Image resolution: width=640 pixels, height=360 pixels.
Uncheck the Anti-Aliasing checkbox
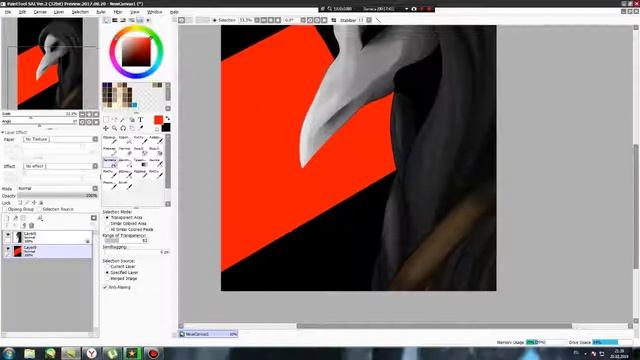pyautogui.click(x=105, y=287)
